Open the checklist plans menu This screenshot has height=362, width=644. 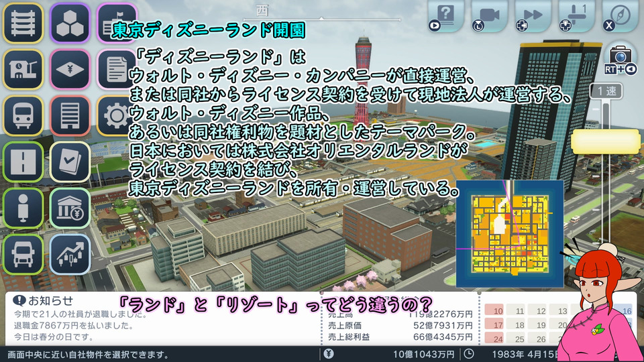(70, 162)
